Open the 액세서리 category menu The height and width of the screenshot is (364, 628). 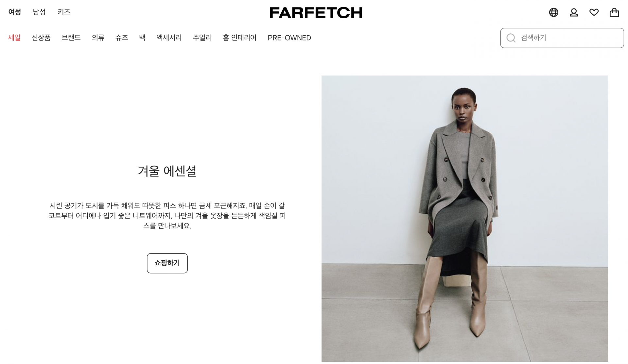click(169, 38)
